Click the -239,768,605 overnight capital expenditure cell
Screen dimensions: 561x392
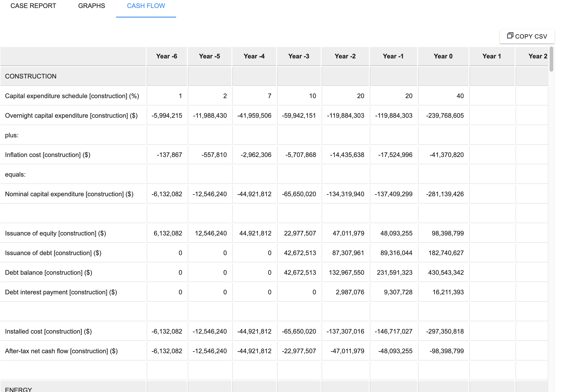pyautogui.click(x=445, y=115)
